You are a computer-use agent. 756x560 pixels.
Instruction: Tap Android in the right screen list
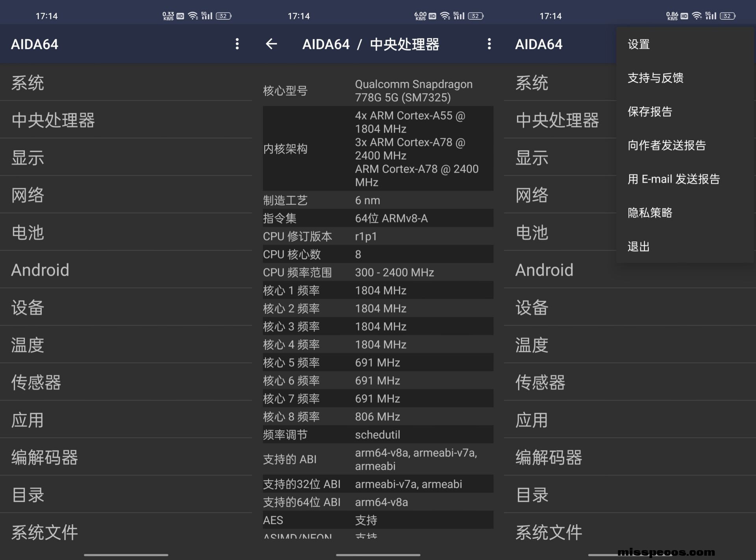pos(630,270)
